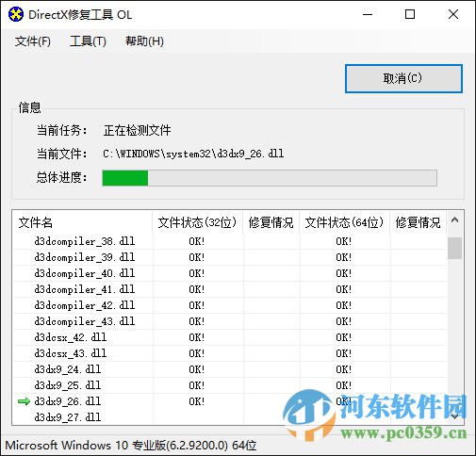
Task: Click the 文件状态(32位) column header
Action: click(x=197, y=222)
